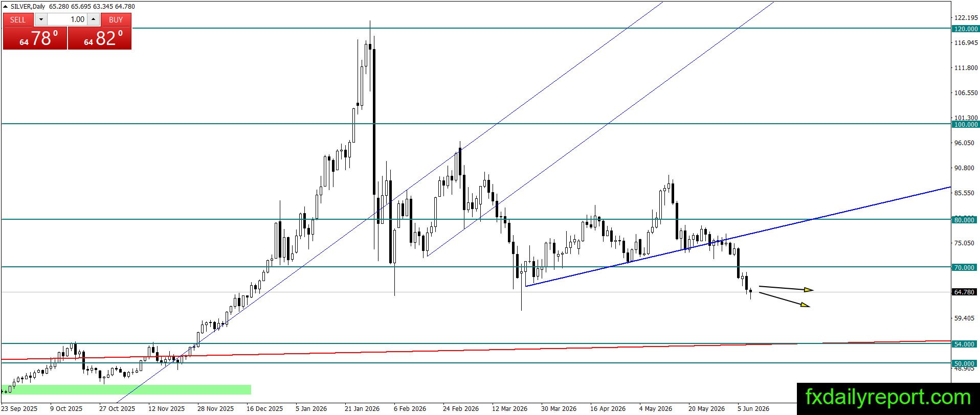Viewport: 980px width, 415px height.
Task: Click the BUY button
Action: (x=116, y=19)
